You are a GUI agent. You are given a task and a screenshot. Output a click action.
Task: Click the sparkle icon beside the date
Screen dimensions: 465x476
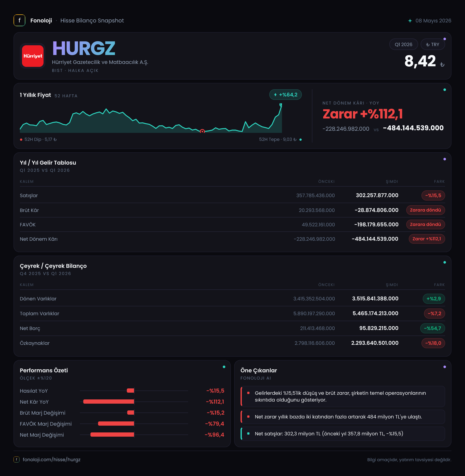coord(410,21)
